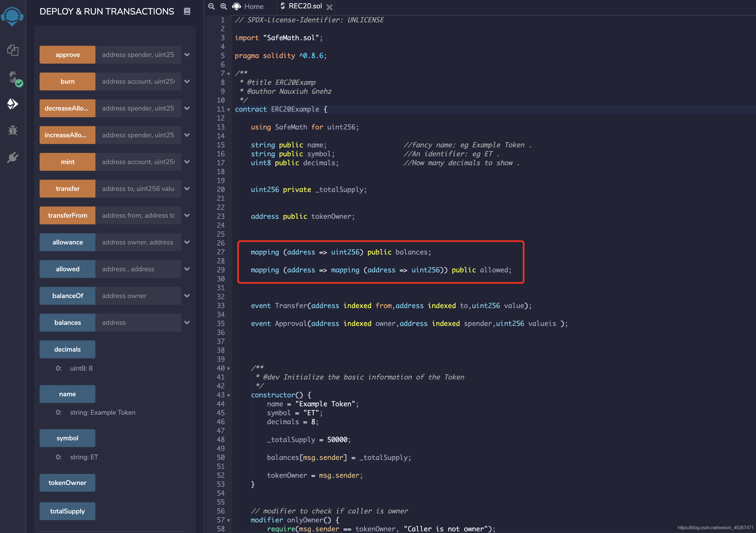
Task: Focus the mint input field
Action: [138, 162]
